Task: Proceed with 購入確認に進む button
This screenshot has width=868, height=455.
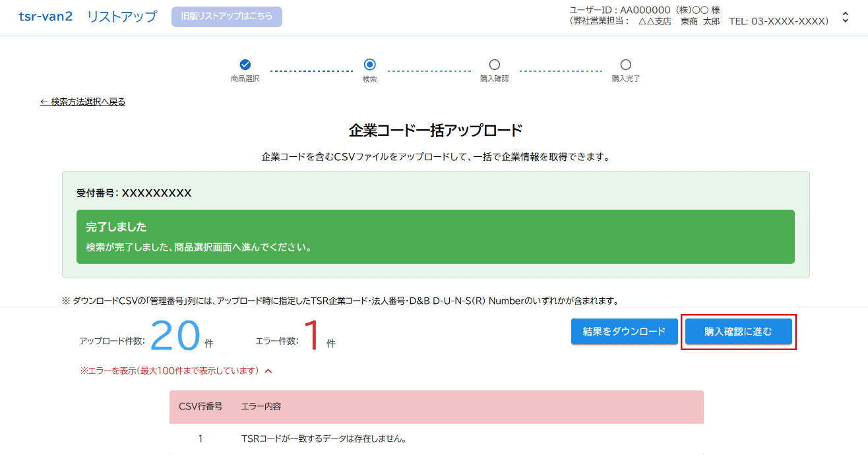Action: [738, 332]
